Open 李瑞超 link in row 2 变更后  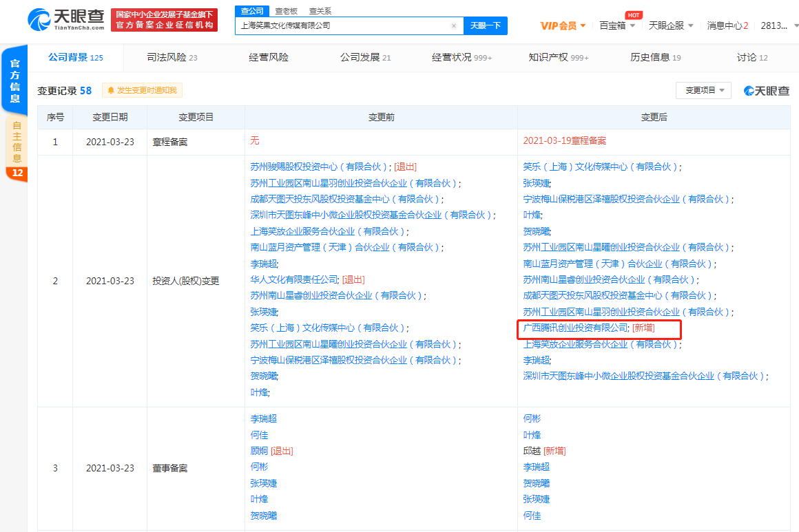536,360
